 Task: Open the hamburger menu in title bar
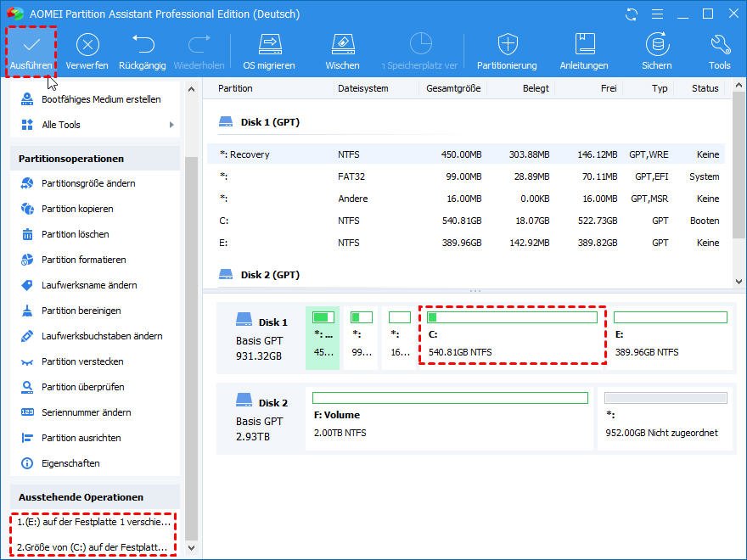pos(657,14)
